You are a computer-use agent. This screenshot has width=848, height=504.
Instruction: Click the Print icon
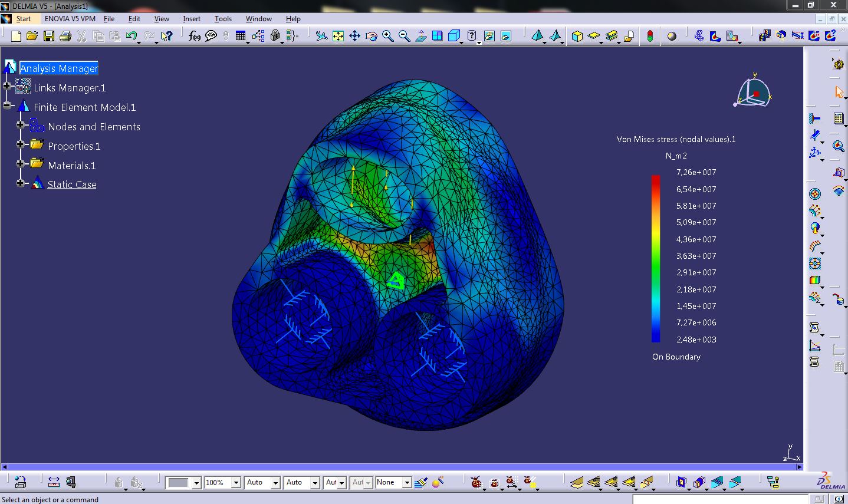[x=65, y=37]
